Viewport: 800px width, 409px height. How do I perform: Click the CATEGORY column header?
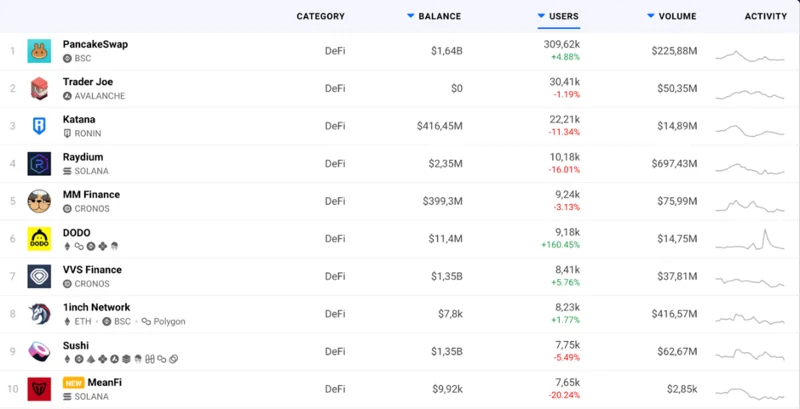[x=320, y=16]
